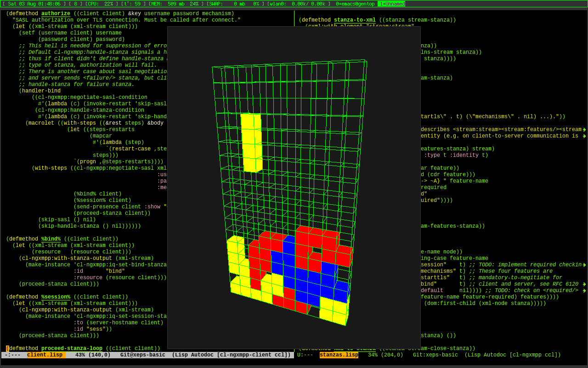Image resolution: width=588 pixels, height=368 pixels.
Task: Click the yellow block at the bottom right of the stack
Action: click(x=334, y=311)
